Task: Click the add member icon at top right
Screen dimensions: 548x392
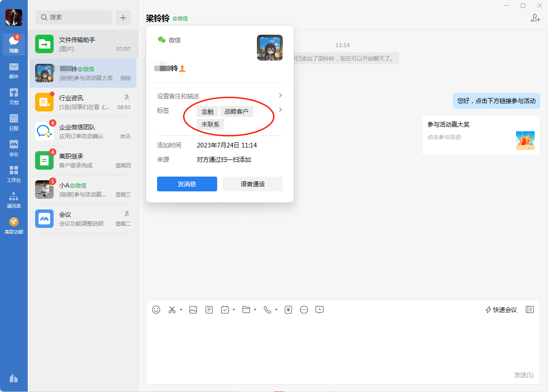Action: tap(535, 18)
